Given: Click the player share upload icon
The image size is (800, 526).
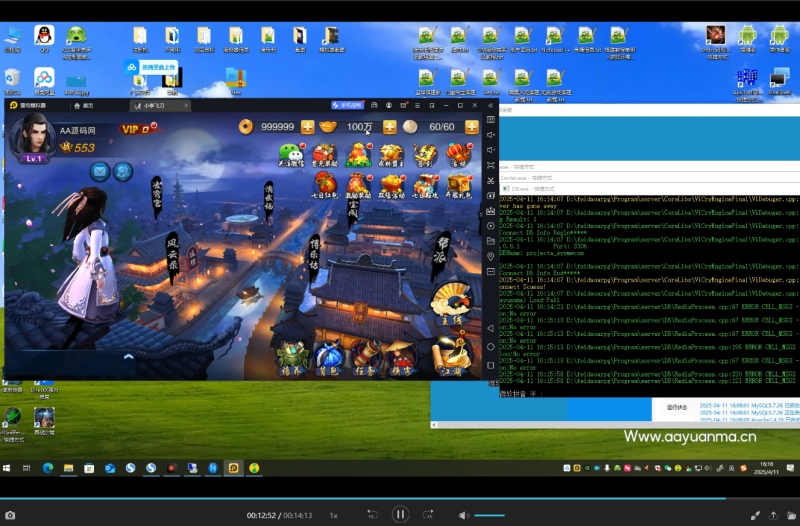Looking at the screenshot, I should pos(773,515).
